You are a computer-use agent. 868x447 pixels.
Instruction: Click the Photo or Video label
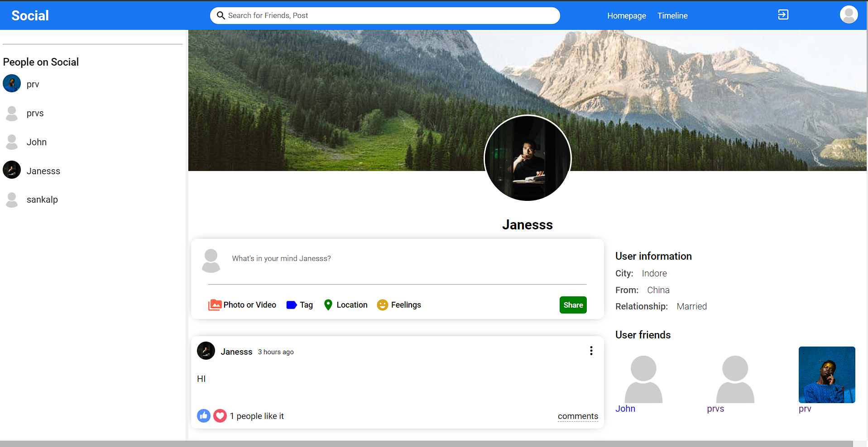pos(250,305)
